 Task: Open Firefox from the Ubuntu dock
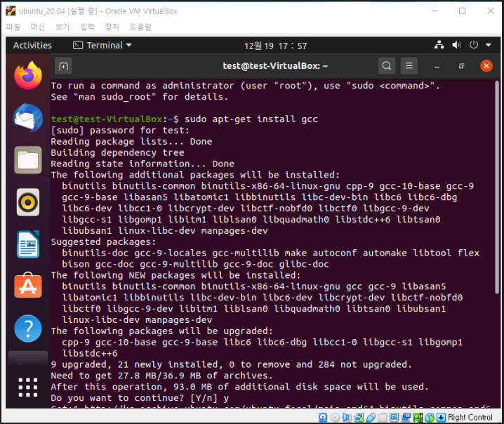click(28, 76)
